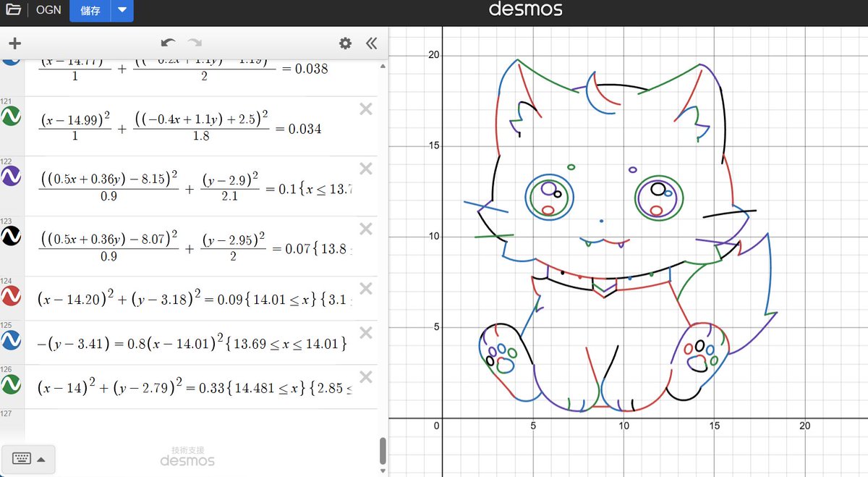Click x-axis label 20 on graph
Viewport: 868px width, 477px height.
point(804,426)
